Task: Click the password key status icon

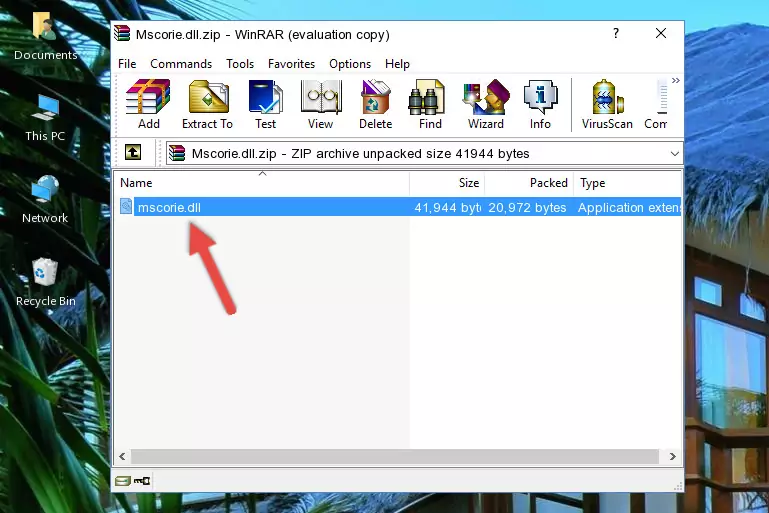Action: pos(142,481)
